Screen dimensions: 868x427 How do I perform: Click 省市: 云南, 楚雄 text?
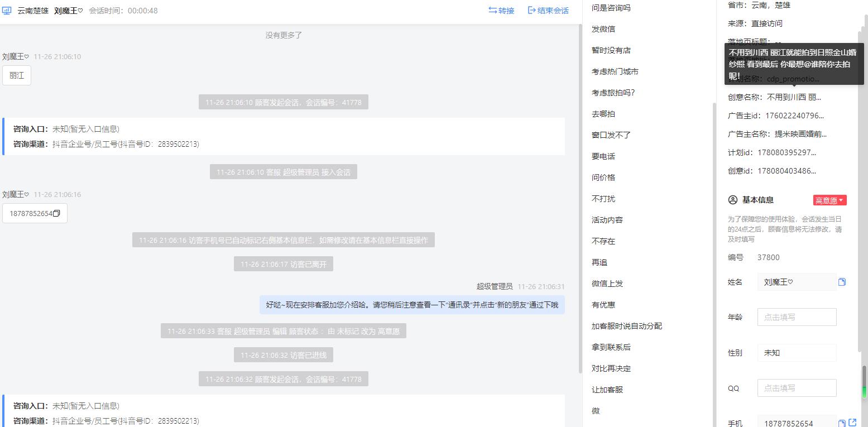pos(759,5)
